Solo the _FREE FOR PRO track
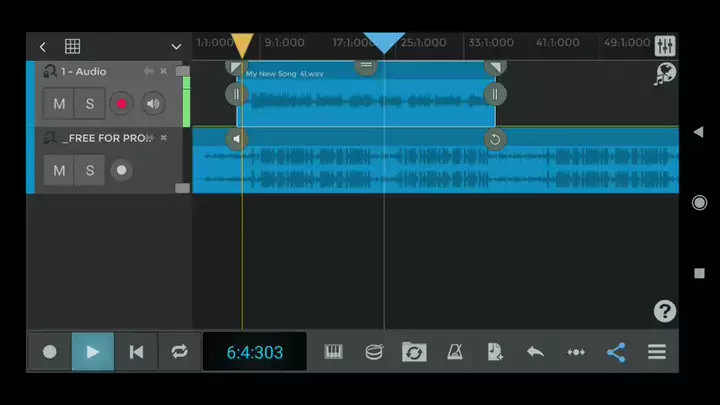The width and height of the screenshot is (720, 405). pyautogui.click(x=89, y=171)
